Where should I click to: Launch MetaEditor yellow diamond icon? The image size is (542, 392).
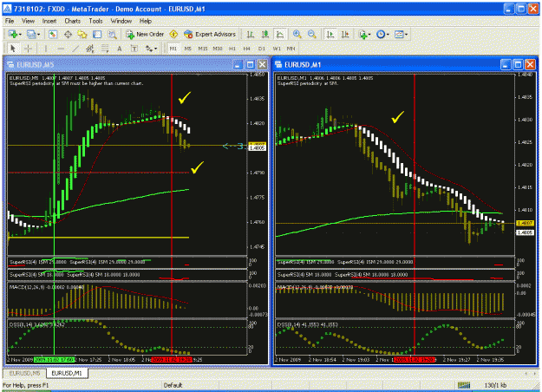pos(173,34)
